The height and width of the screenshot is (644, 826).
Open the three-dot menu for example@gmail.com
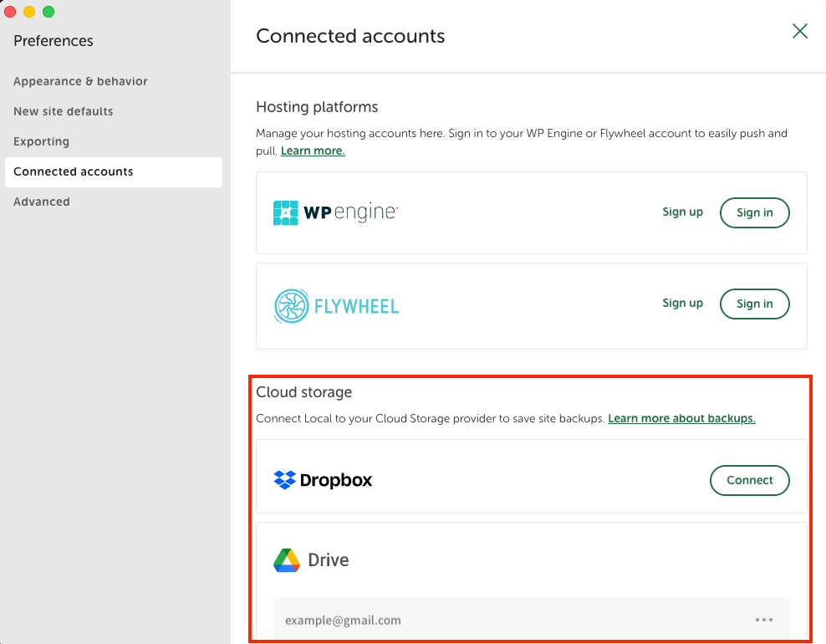764,620
